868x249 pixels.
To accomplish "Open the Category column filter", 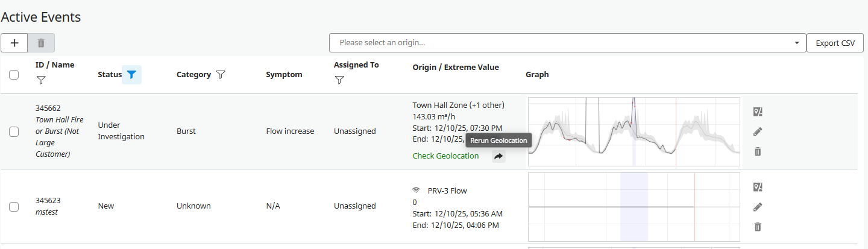I will [x=221, y=75].
